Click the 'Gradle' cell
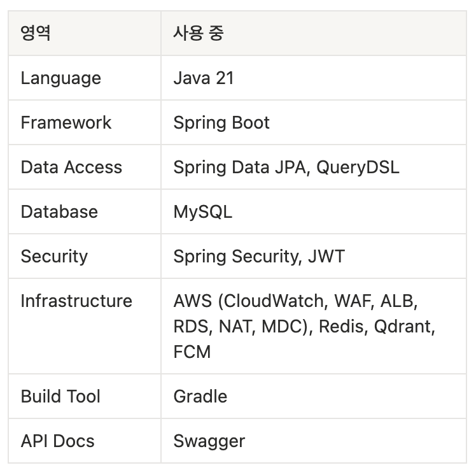476x470 pixels. [314, 396]
